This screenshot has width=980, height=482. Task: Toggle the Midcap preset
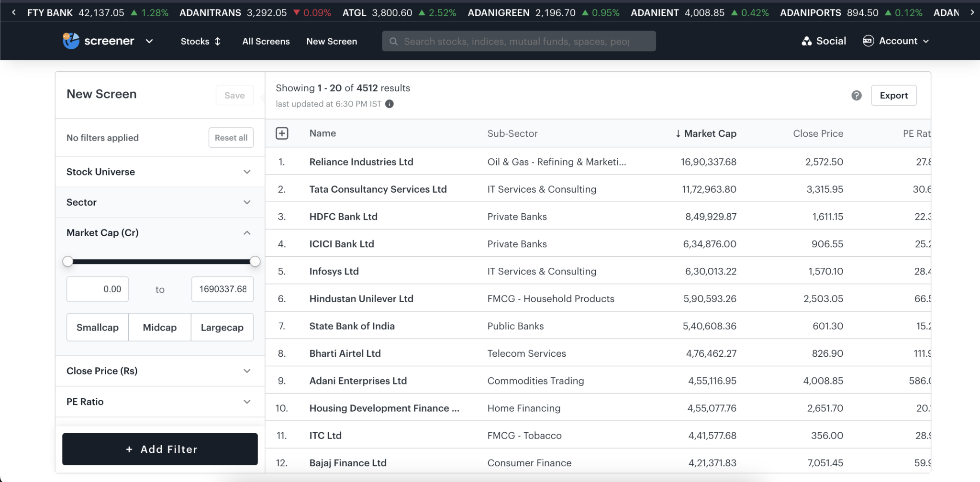(x=160, y=328)
